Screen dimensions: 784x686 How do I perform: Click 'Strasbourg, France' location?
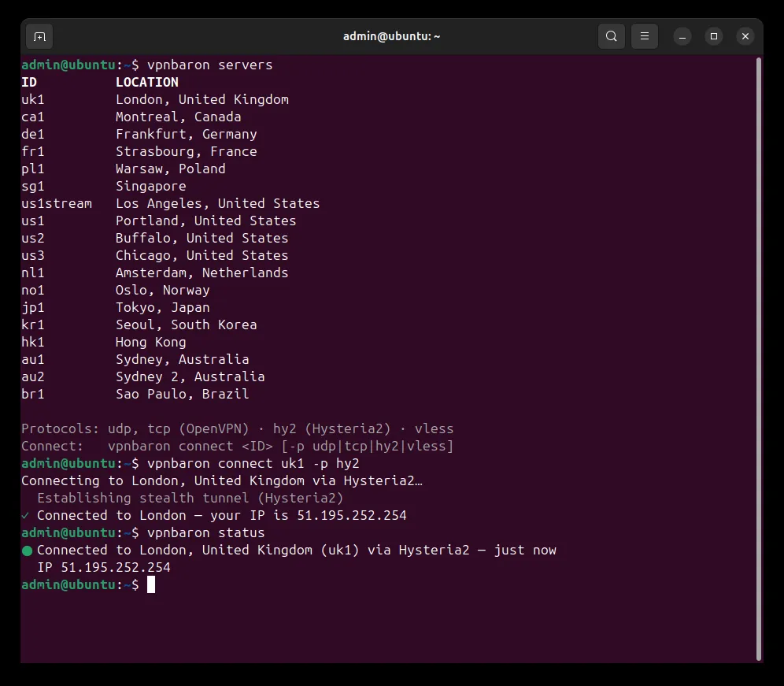click(187, 151)
